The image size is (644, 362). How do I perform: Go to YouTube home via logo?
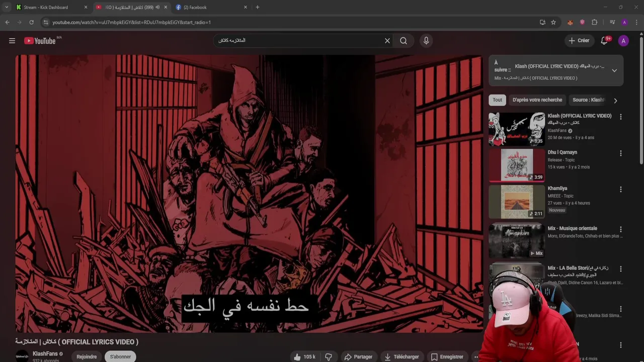click(x=40, y=41)
